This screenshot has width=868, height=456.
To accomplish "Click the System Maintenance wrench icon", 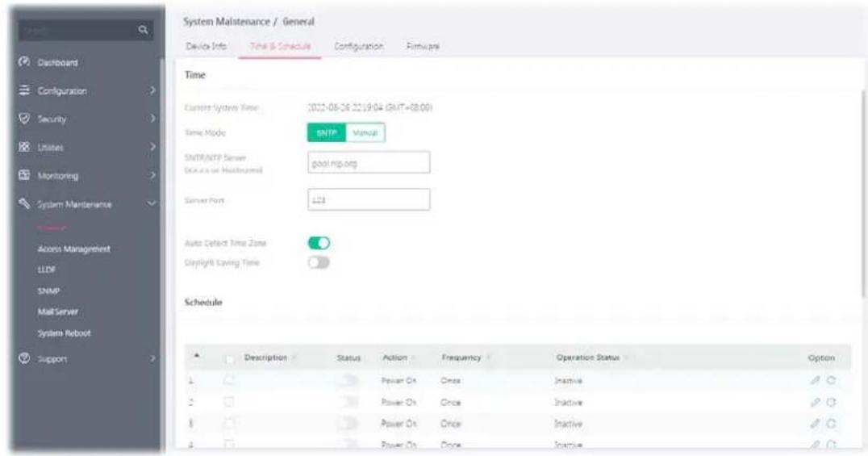I will 24,204.
